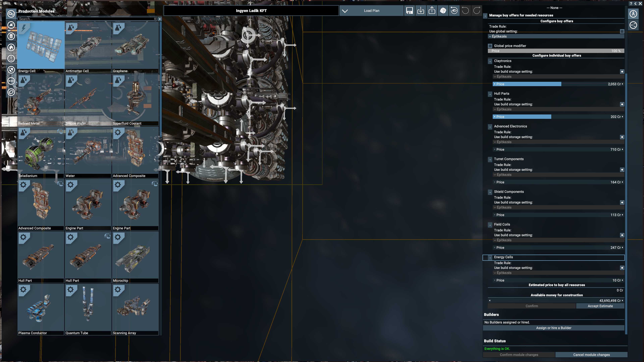Choose the Microchip production module
Viewport: 644px width, 362px height.
point(135,257)
